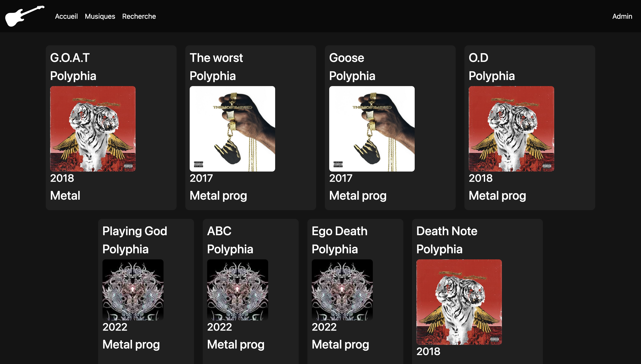Click year 2018 on O.D card

[x=481, y=178]
